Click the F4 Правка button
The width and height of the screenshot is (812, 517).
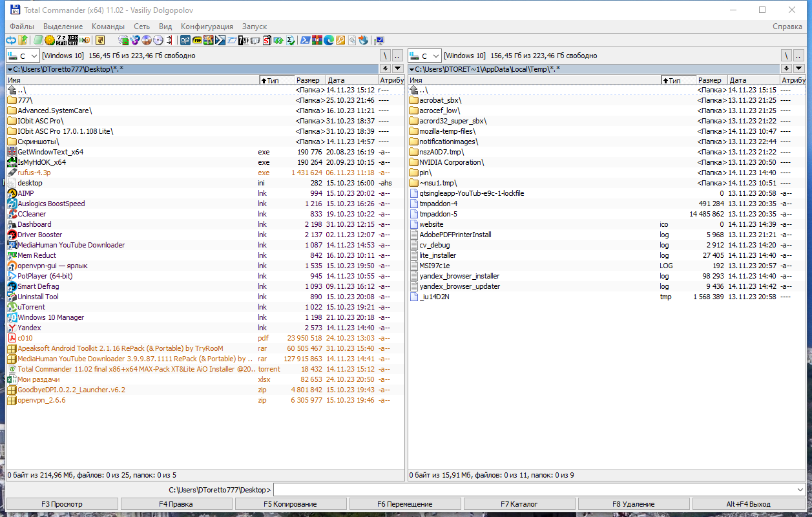(x=176, y=504)
